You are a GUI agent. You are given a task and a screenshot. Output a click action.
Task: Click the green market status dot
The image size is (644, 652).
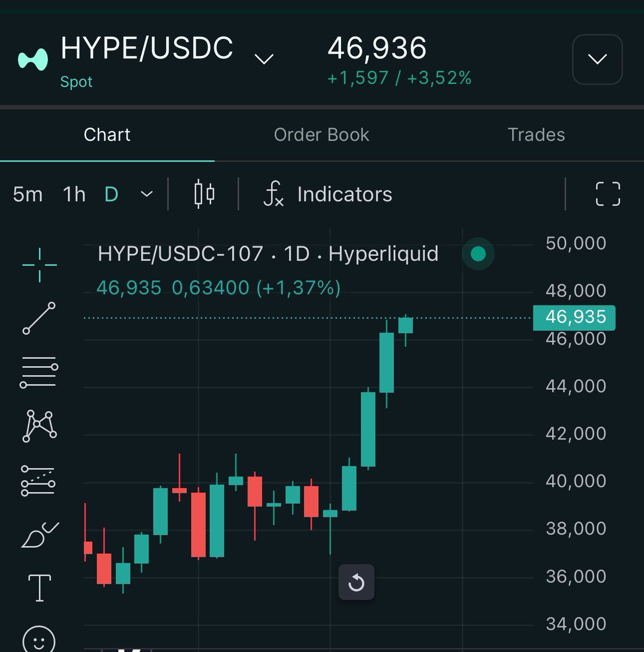click(478, 254)
